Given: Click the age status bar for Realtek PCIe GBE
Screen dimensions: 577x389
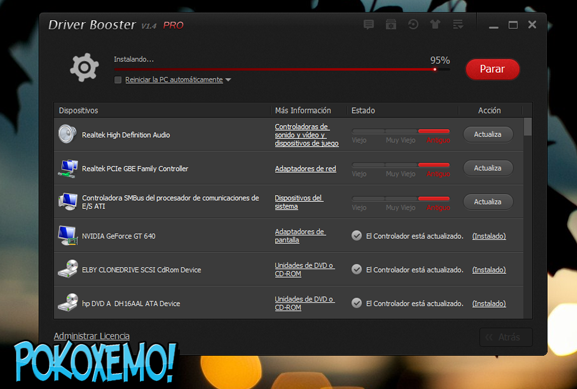Looking at the screenshot, I should tap(400, 165).
